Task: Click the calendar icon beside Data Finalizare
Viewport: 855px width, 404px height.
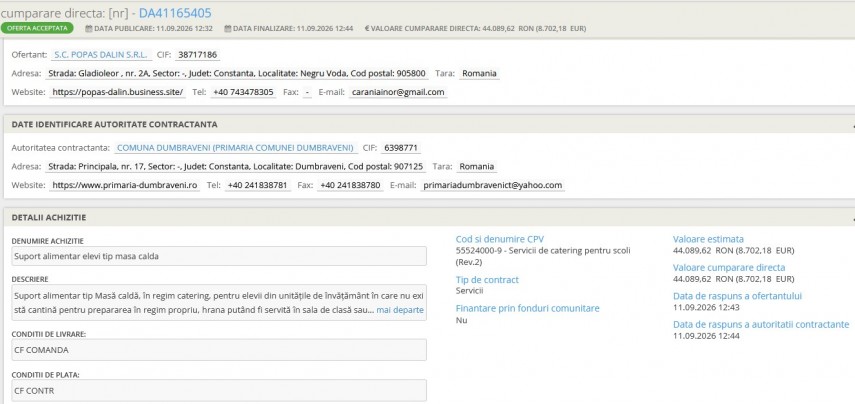Action: (228, 28)
